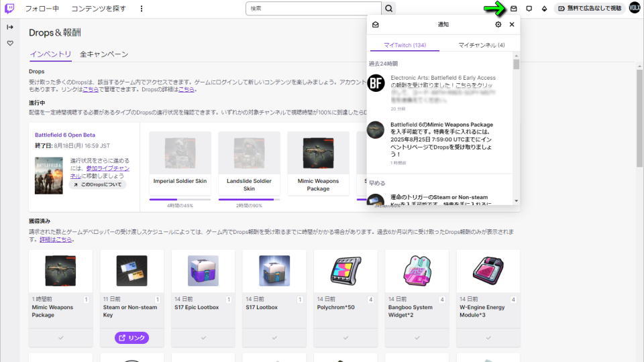
Task: Open the Battlefield 6 Open Beta link
Action: pyautogui.click(x=65, y=135)
